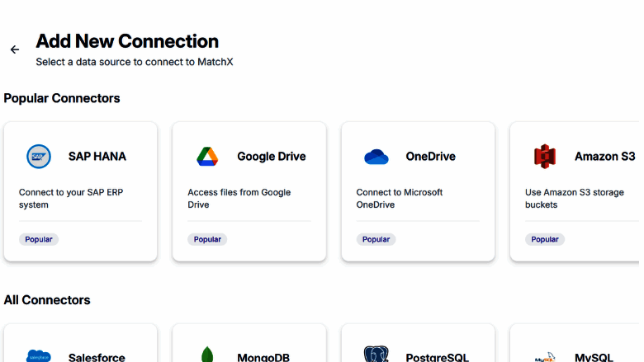Open the Salesforce connector title
Image resolution: width=644 pixels, height=362 pixels.
(97, 357)
